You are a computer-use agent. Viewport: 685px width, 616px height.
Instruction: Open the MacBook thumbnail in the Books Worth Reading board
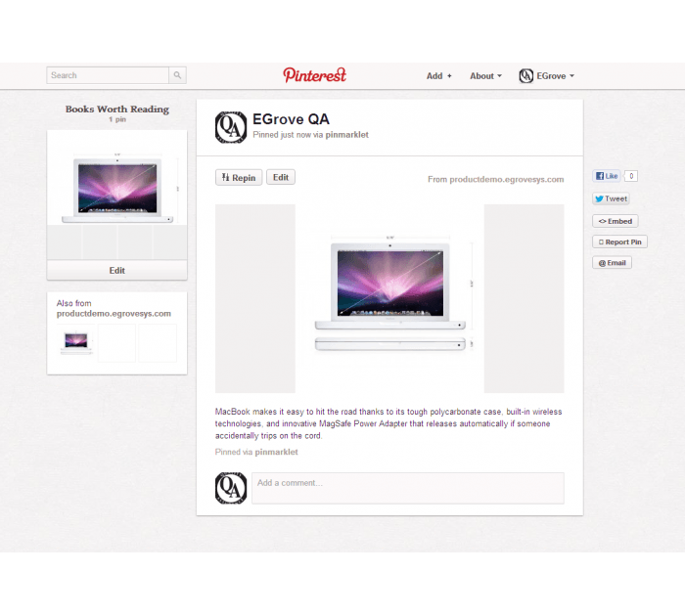coord(117,178)
